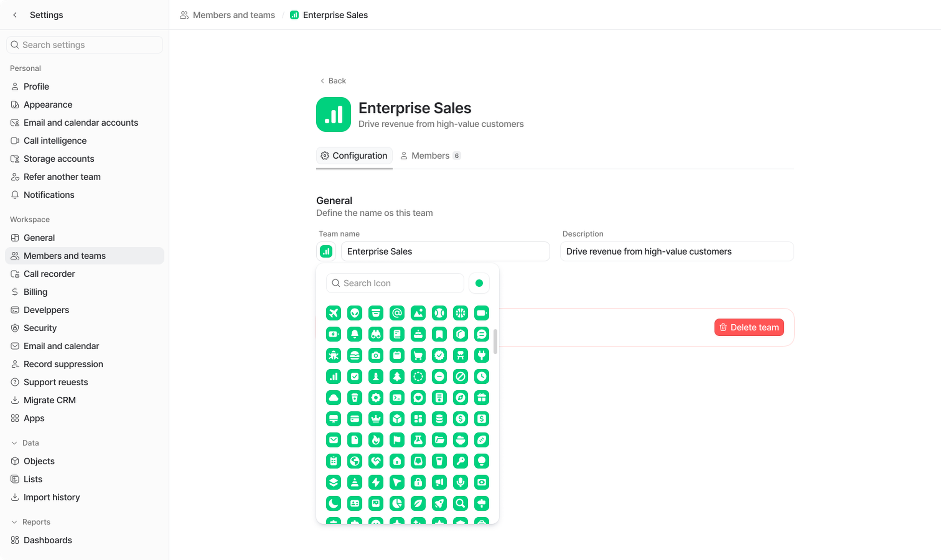Click the team icon selector button
The image size is (941, 560).
tap(326, 251)
